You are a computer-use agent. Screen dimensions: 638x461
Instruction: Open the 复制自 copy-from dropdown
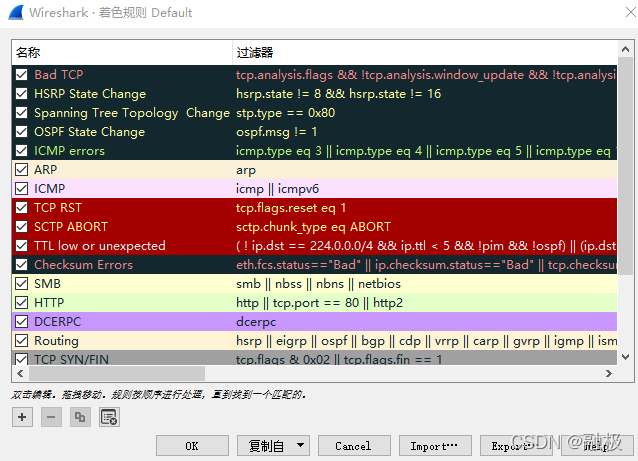[273, 446]
